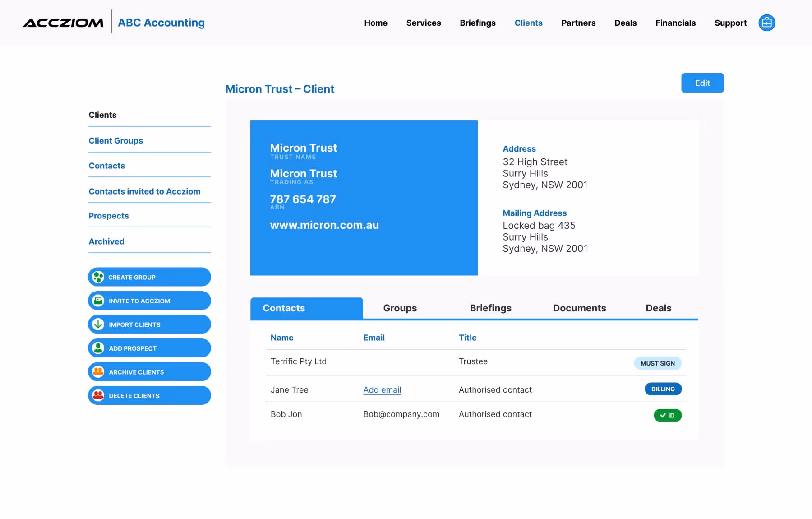
Task: Click the Name column header
Action: pos(282,338)
